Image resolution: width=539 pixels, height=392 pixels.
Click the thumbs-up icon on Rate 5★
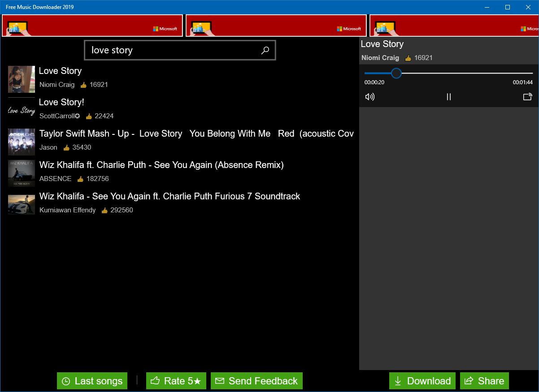155,381
